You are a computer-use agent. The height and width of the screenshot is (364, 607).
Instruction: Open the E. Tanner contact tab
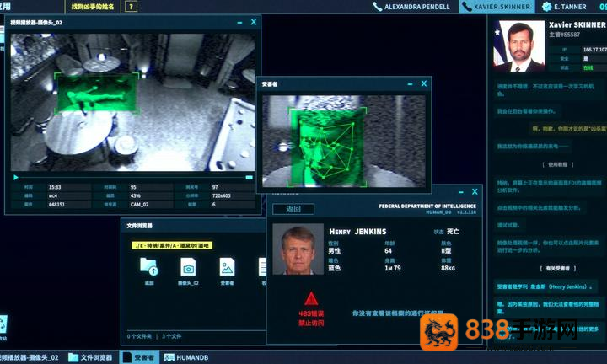pyautogui.click(x=564, y=7)
